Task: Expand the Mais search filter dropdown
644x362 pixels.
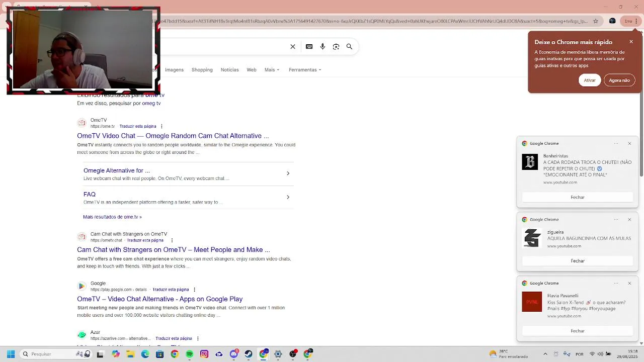Action: [272, 70]
